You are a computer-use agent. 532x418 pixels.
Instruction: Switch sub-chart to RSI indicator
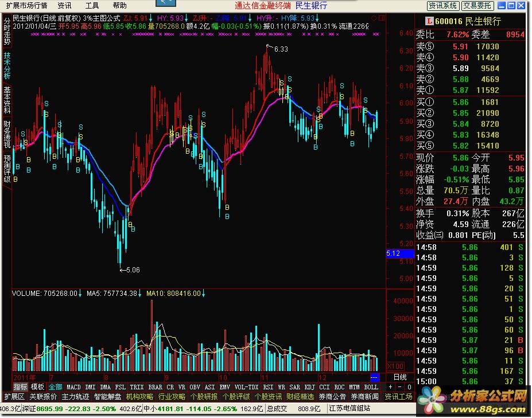pyautogui.click(x=268, y=387)
